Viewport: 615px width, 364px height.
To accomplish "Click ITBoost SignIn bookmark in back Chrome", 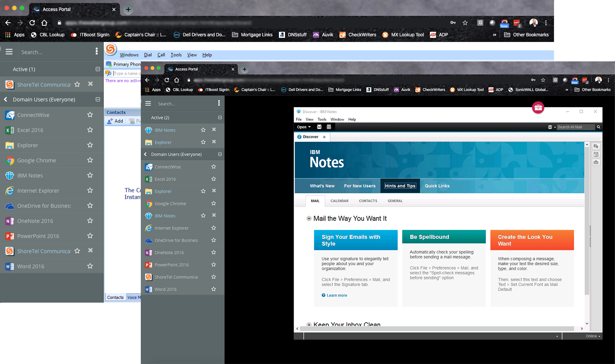I will click(x=90, y=35).
